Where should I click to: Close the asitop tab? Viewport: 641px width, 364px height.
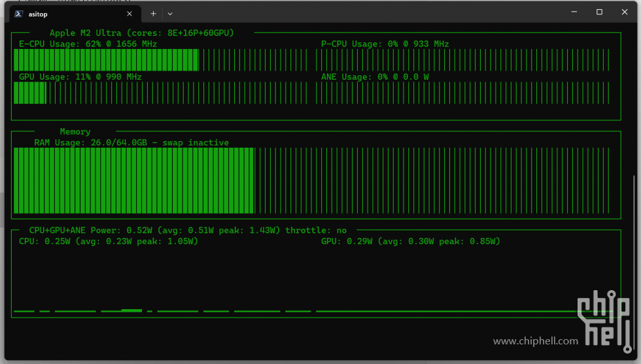[130, 14]
